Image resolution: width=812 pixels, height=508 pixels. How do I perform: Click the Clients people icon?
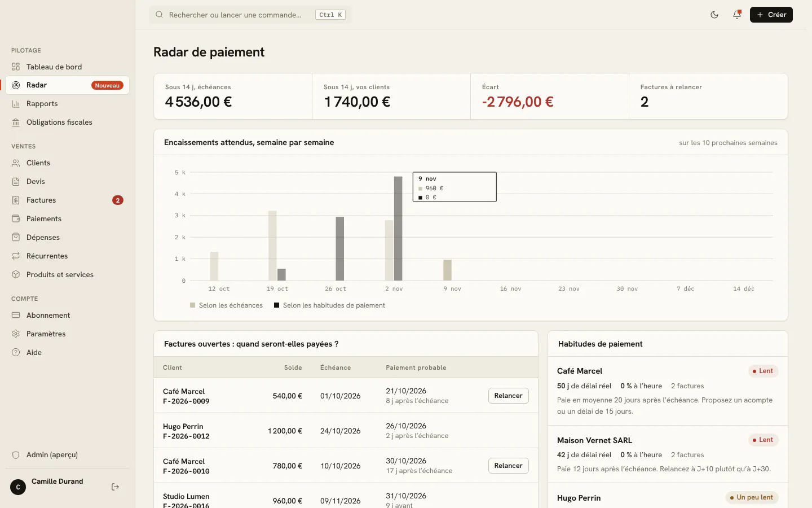tap(16, 163)
